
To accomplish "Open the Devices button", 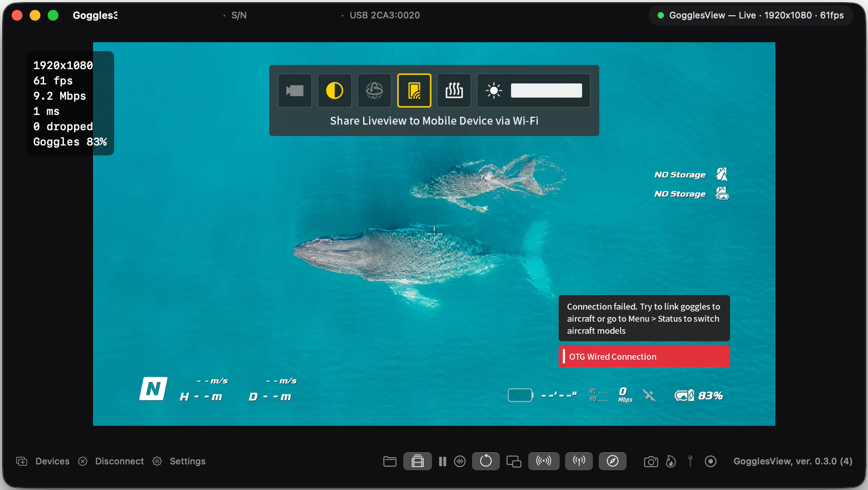I will (43, 461).
